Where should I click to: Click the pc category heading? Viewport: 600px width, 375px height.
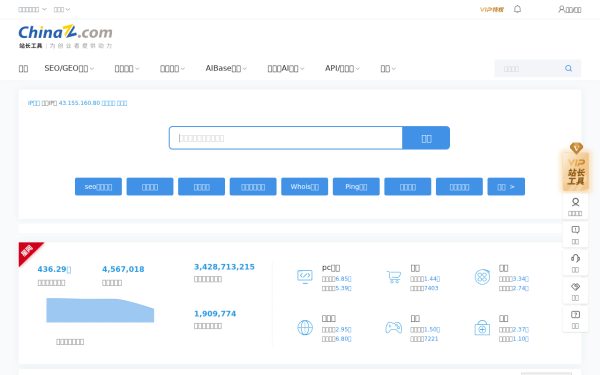click(x=331, y=268)
